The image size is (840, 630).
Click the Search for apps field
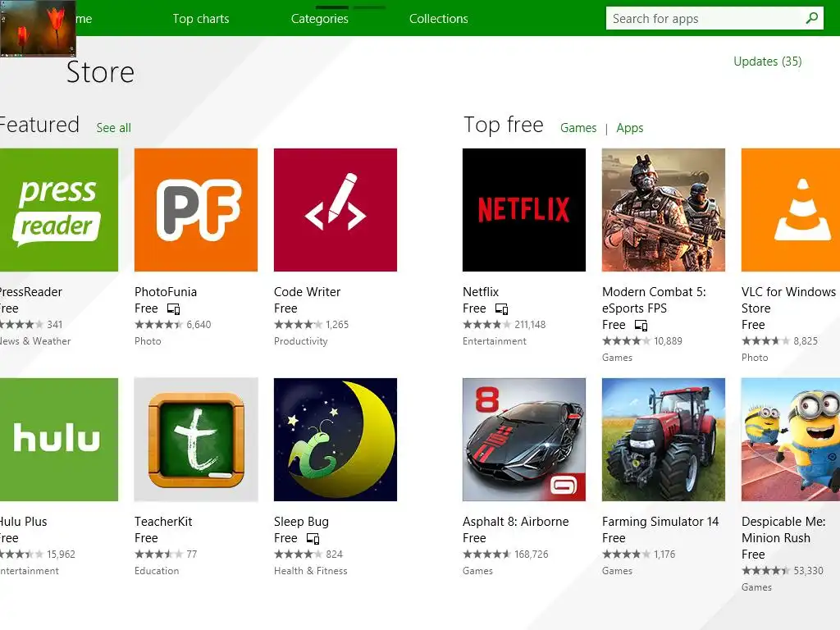[x=701, y=19]
